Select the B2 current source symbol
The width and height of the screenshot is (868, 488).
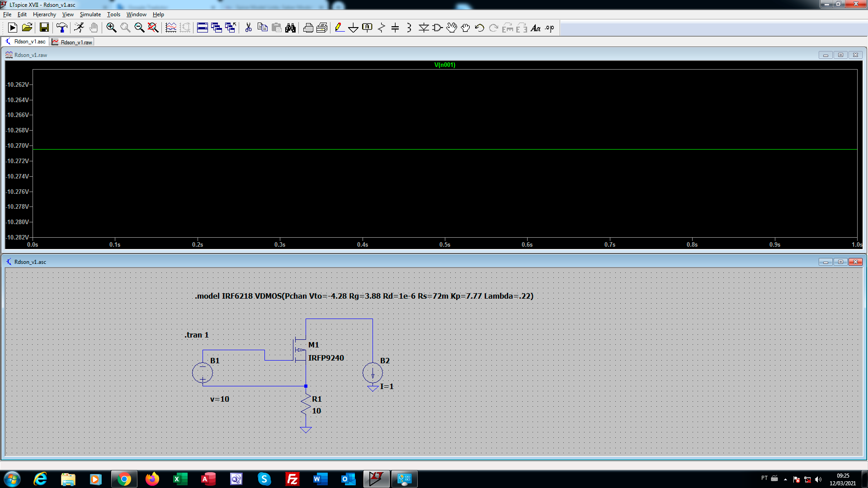(373, 373)
